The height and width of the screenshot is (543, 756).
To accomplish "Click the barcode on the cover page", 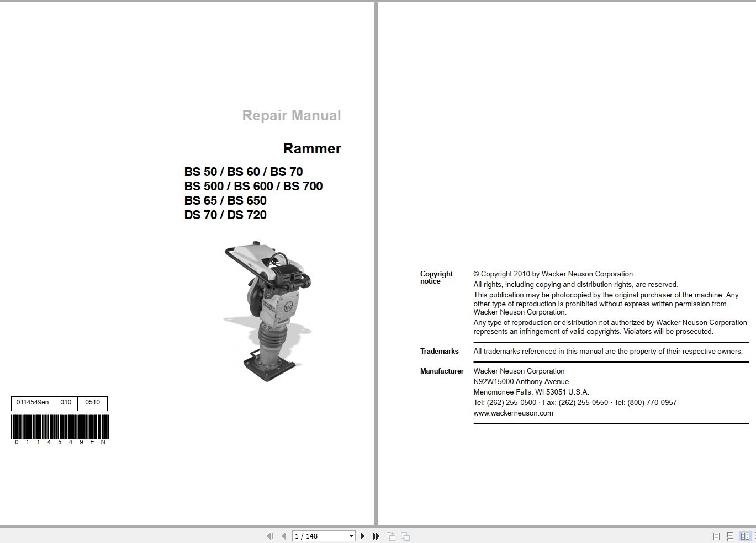I will (58, 428).
